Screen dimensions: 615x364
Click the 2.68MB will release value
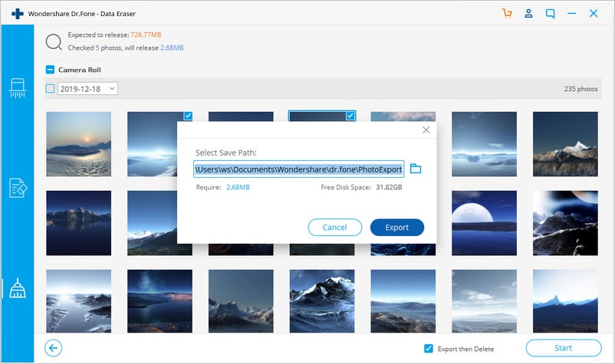tap(172, 48)
